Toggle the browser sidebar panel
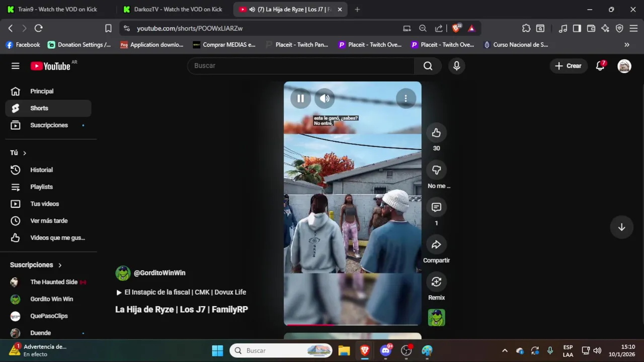Viewport: 644px width, 362px height. pyautogui.click(x=577, y=29)
